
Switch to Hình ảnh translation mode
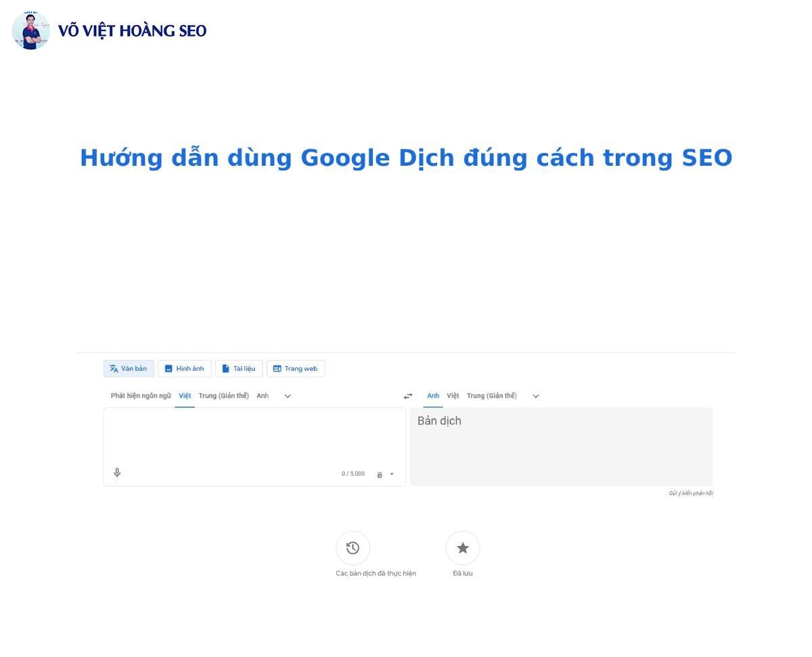coord(185,369)
